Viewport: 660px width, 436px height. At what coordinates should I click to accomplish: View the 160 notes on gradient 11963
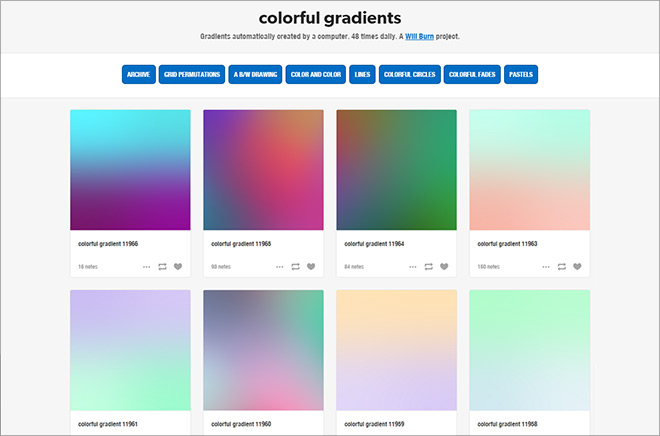pos(488,267)
